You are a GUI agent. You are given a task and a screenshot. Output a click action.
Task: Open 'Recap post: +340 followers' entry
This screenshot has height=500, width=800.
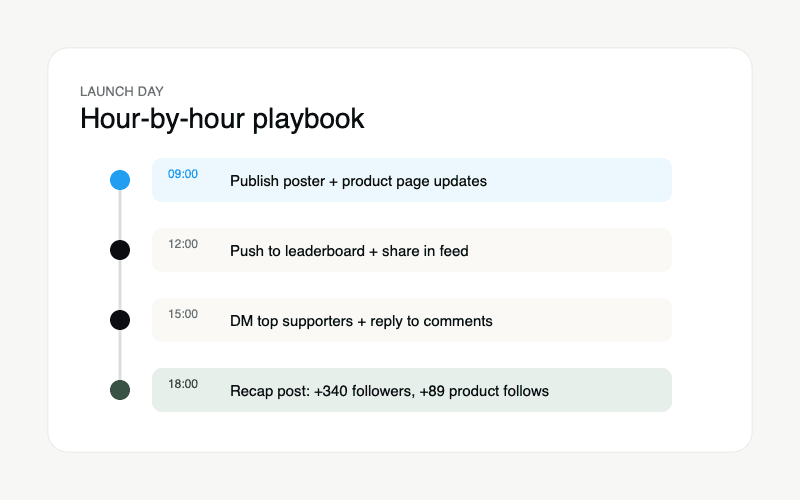412,390
